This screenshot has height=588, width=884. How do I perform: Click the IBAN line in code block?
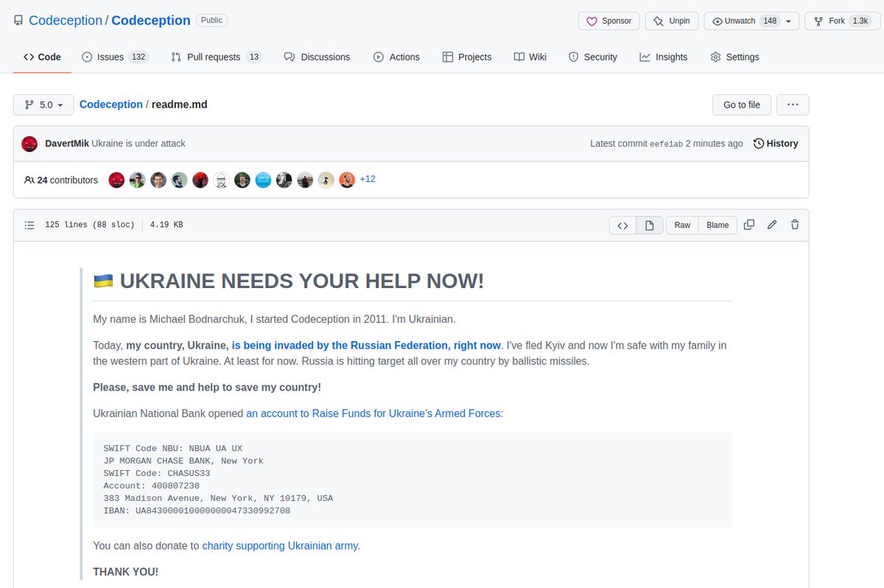coord(197,510)
